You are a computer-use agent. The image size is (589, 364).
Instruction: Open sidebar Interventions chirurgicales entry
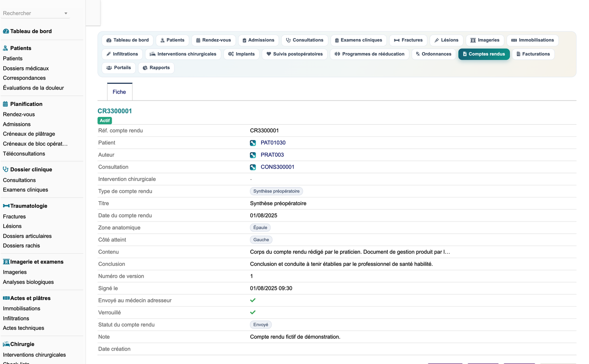[x=34, y=355]
